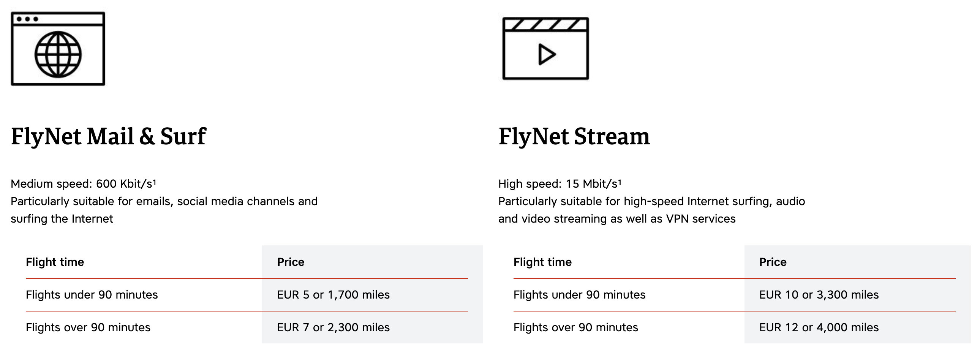Viewport: 980px width, 351px height.
Task: Click Flight time header in Stream table
Action: 542,262
